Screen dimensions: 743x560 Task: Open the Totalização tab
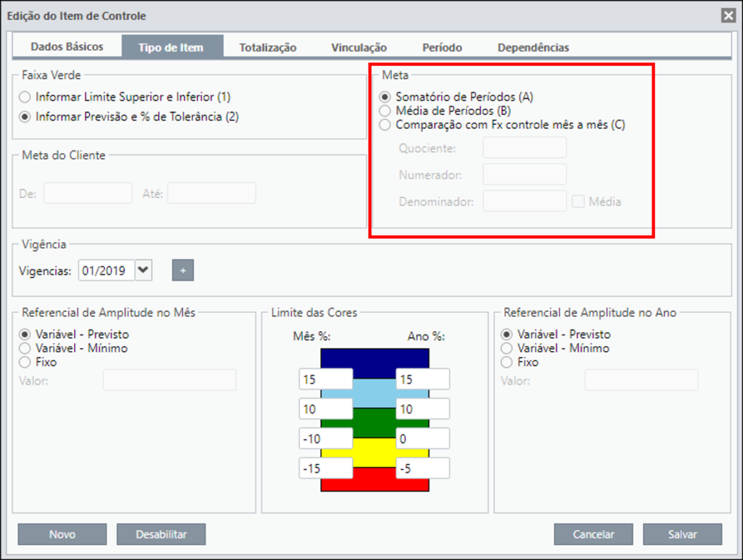[268, 47]
